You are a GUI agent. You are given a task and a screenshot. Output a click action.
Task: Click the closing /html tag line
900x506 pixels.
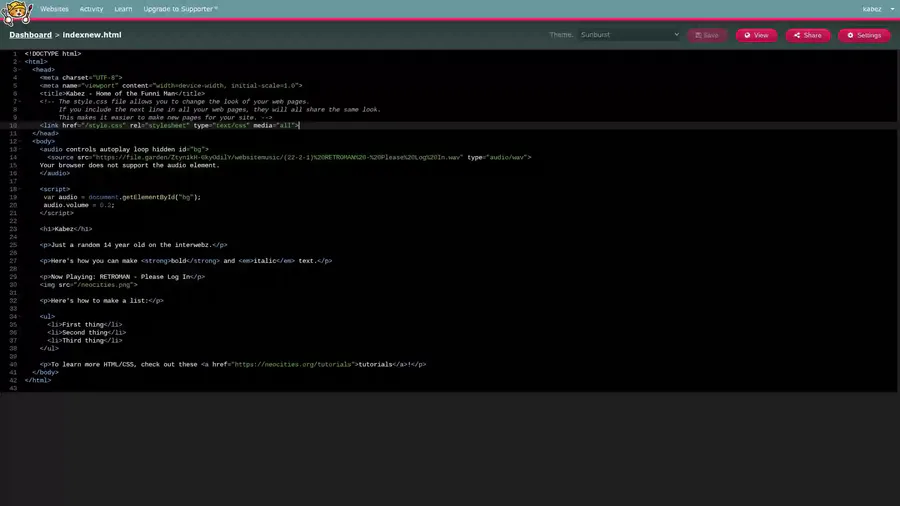point(38,381)
